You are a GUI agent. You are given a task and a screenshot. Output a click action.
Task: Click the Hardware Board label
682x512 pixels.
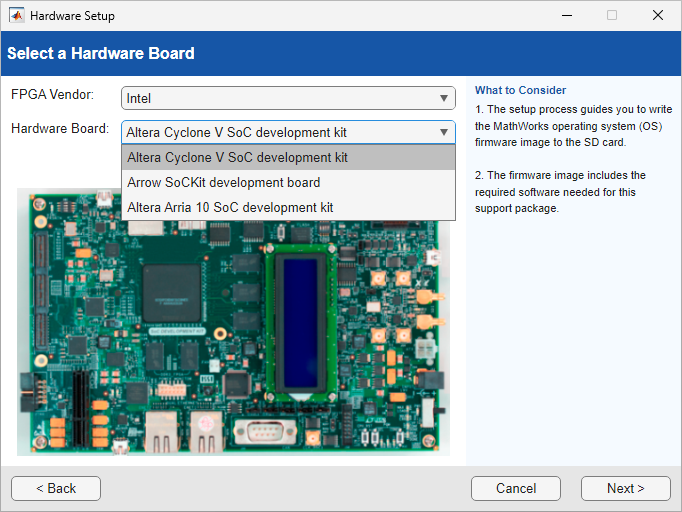click(x=60, y=128)
